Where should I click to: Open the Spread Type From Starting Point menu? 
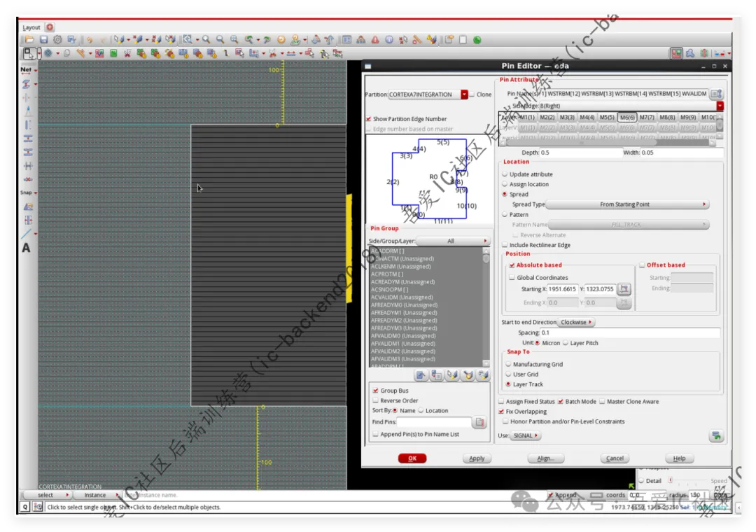point(626,204)
